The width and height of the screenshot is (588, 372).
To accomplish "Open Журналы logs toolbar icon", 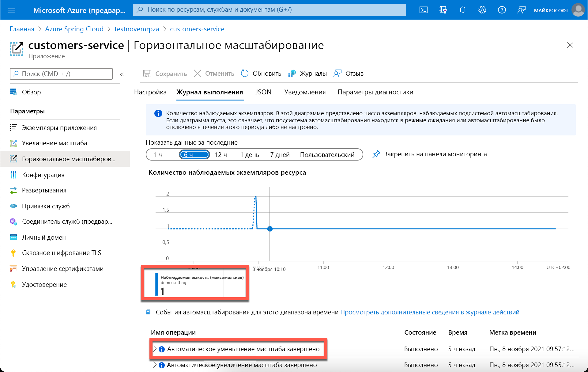I will point(292,74).
